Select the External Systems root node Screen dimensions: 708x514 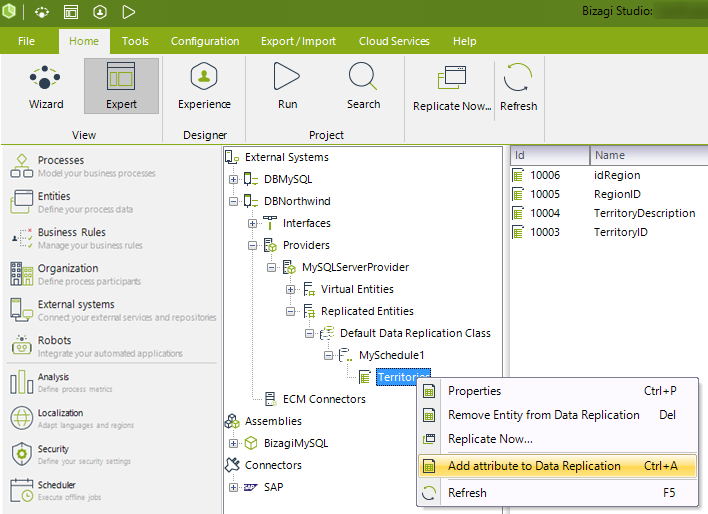click(286, 157)
